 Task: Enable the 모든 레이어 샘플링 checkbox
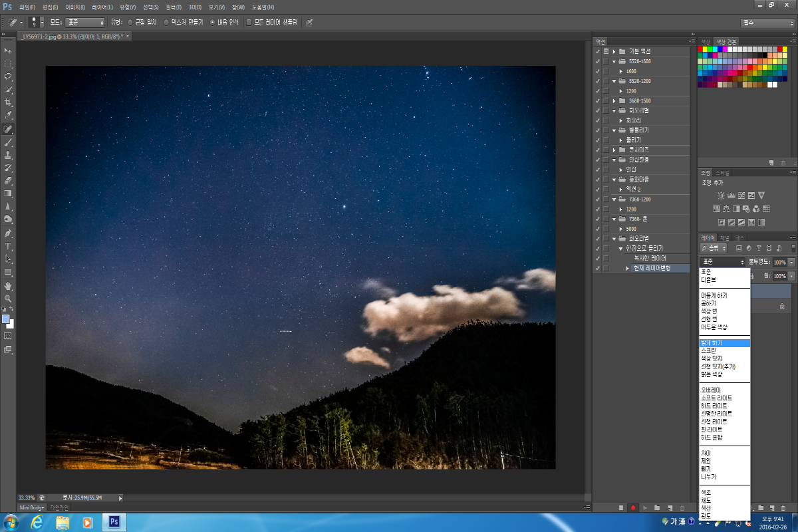[249, 22]
